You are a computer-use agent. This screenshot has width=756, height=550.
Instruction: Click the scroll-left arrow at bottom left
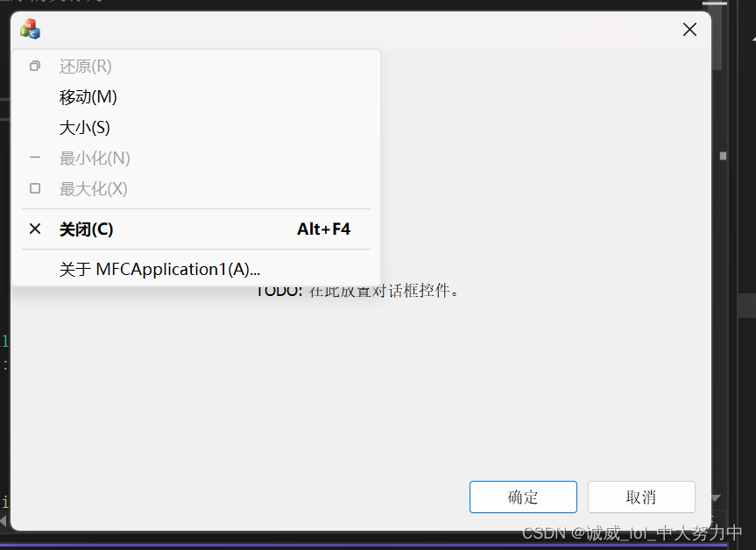(4, 522)
